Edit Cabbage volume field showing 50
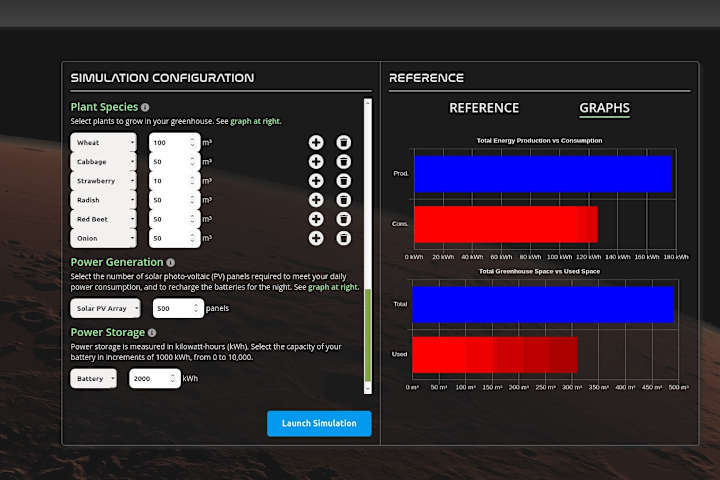 tap(174, 162)
